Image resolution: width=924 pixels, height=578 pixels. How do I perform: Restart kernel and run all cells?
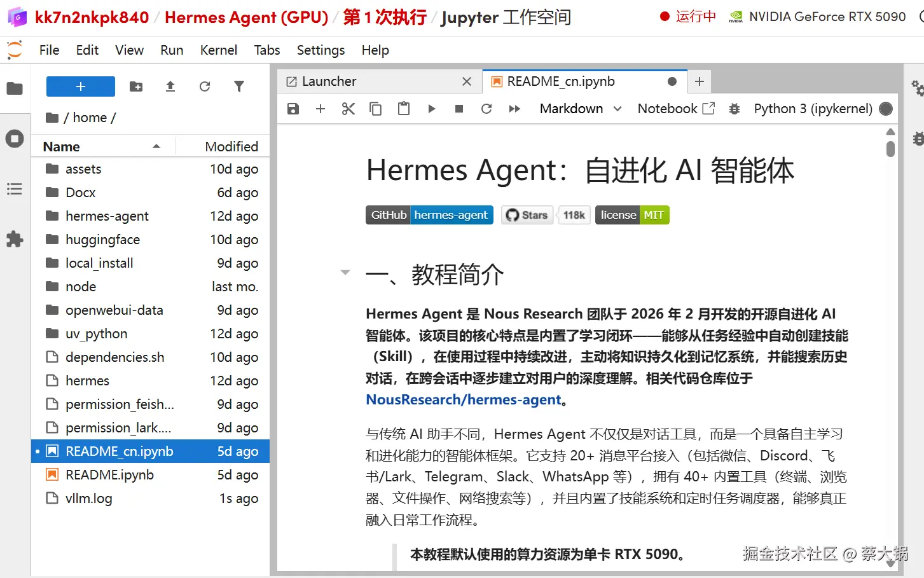click(x=514, y=109)
